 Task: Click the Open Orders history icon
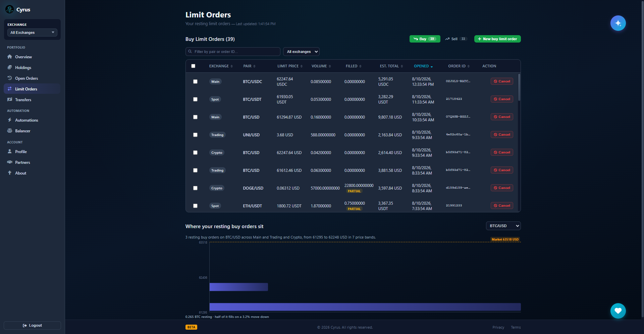pos(10,78)
